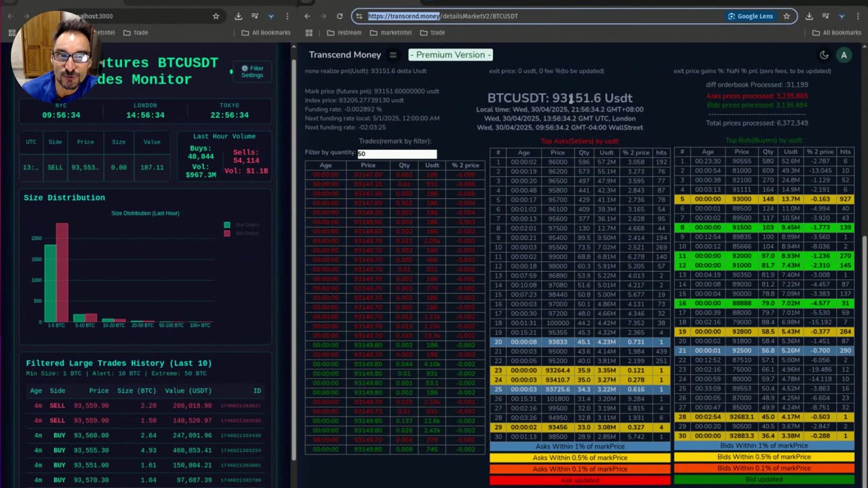Click the Filter by quantity input
The height and width of the screenshot is (488, 868).
tap(397, 154)
